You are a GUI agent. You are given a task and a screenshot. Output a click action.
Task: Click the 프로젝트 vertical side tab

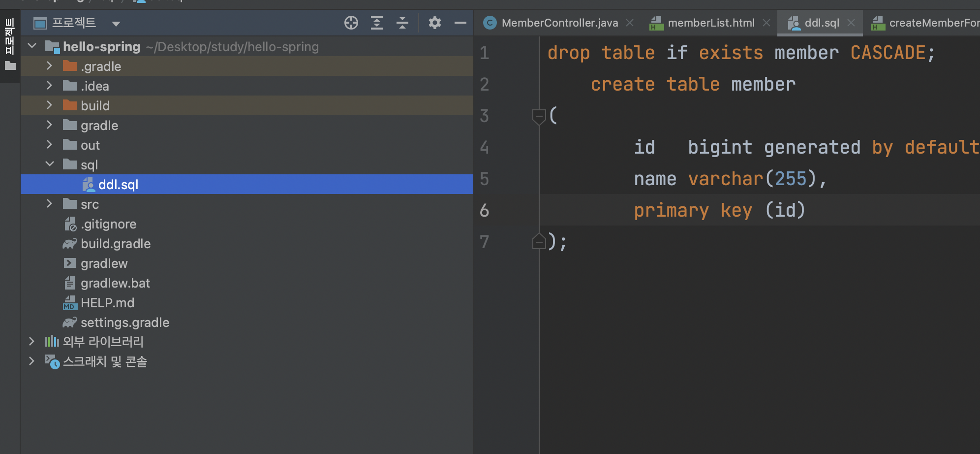pos(10,36)
